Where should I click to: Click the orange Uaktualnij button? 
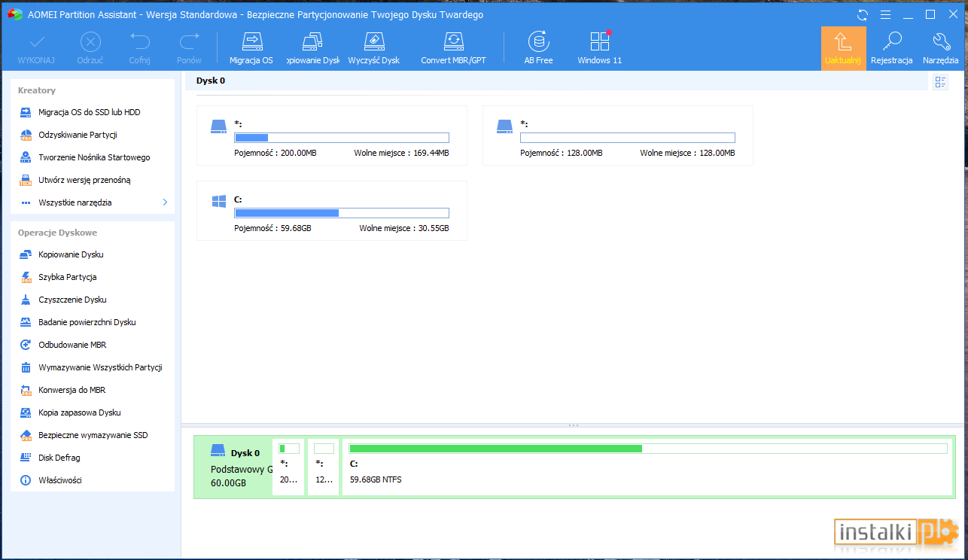point(843,49)
